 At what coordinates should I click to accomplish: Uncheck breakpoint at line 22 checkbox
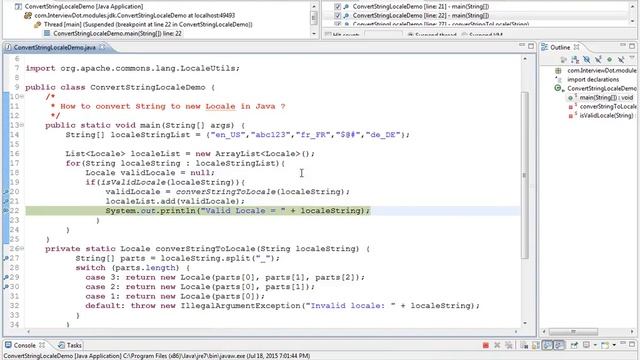click(x=338, y=16)
